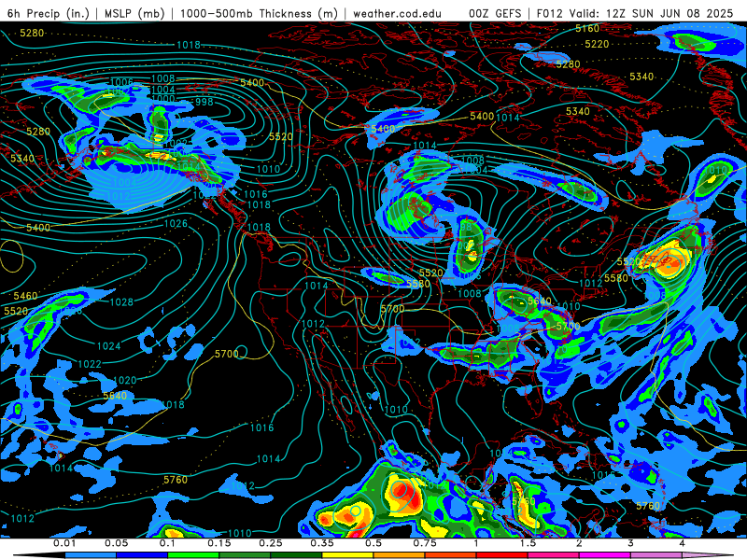Viewport: 747px width, 560px height.
Task: Click the light blue 0.01–0.05 legend swatch
Action: (x=91, y=555)
